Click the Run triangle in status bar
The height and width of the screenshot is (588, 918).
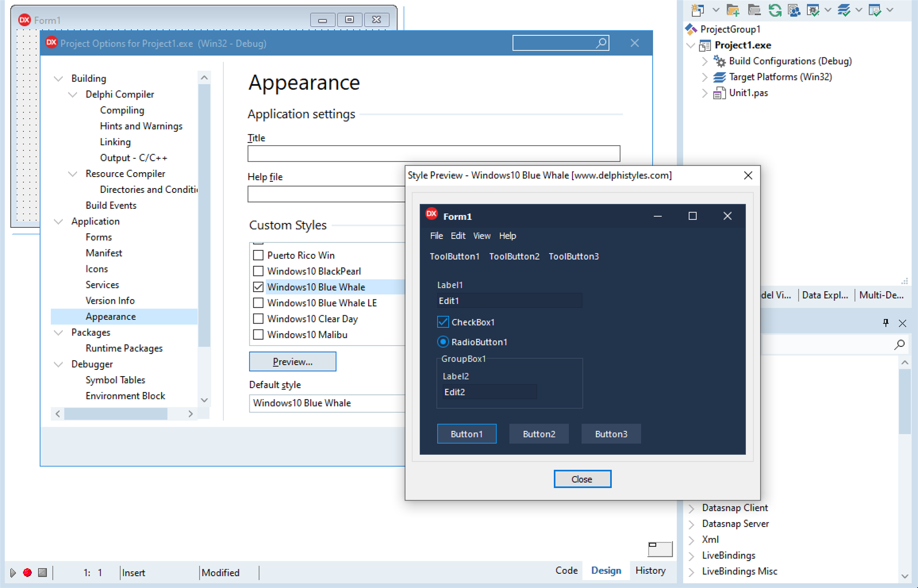pos(13,573)
